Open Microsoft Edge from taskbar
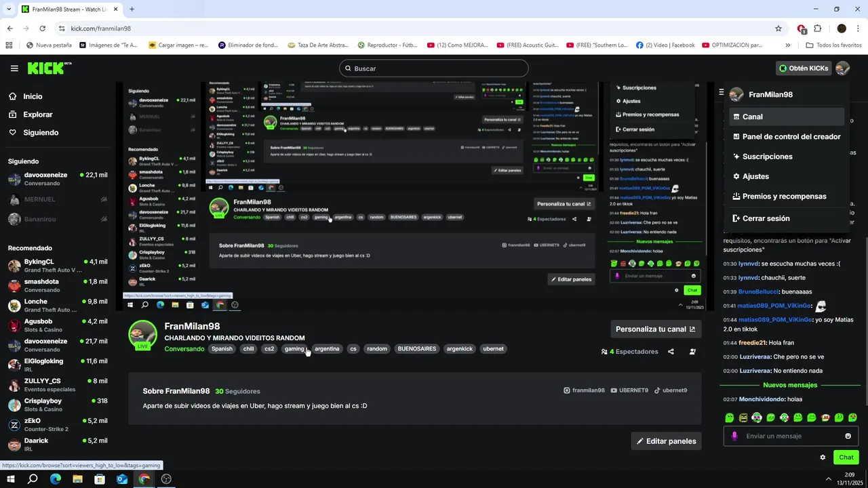Viewport: 868px width, 488px height. click(x=56, y=479)
